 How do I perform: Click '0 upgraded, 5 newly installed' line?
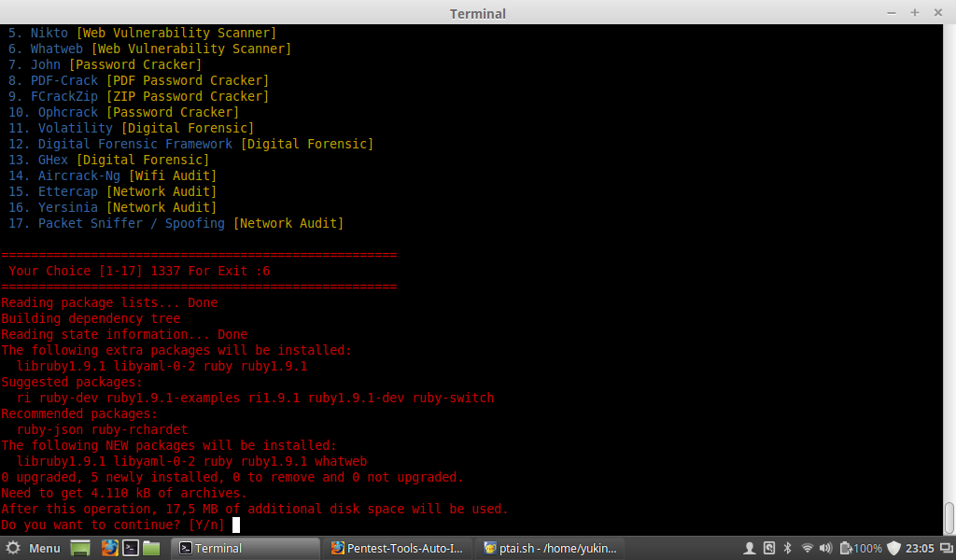pos(232,477)
